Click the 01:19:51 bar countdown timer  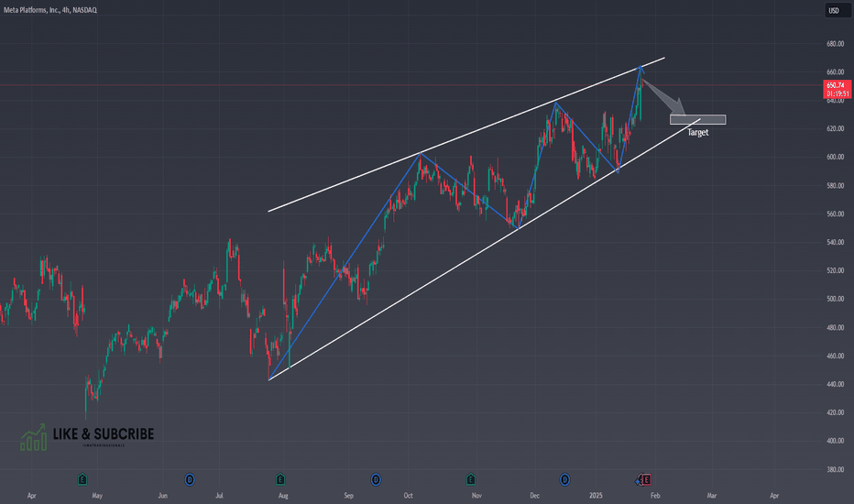(x=837, y=93)
